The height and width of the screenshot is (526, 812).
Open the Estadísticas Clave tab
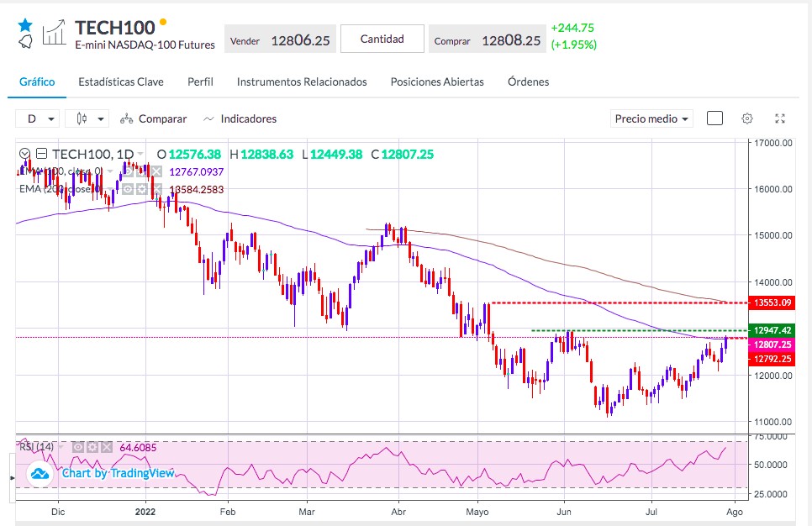pos(121,82)
